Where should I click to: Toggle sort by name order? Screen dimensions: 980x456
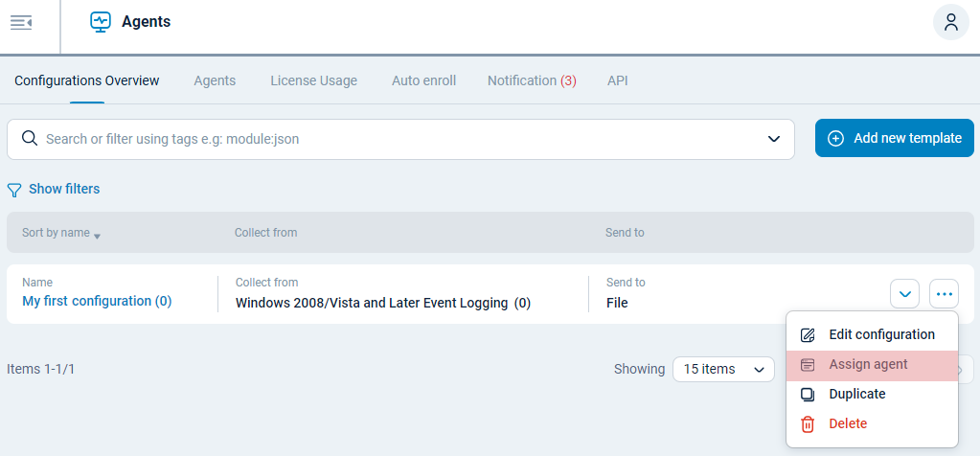click(x=61, y=233)
